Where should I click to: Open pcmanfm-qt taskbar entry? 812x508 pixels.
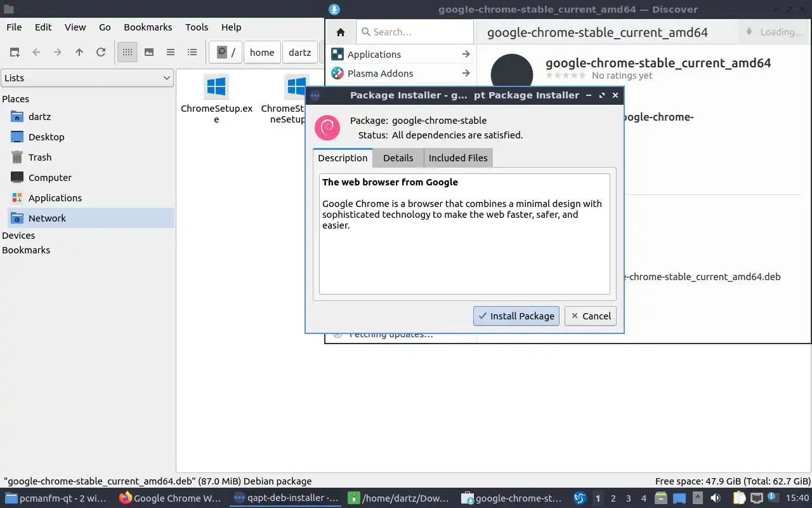[56, 498]
